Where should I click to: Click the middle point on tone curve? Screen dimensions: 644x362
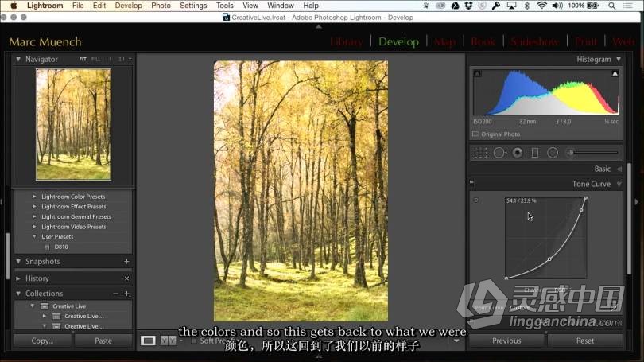click(x=549, y=259)
